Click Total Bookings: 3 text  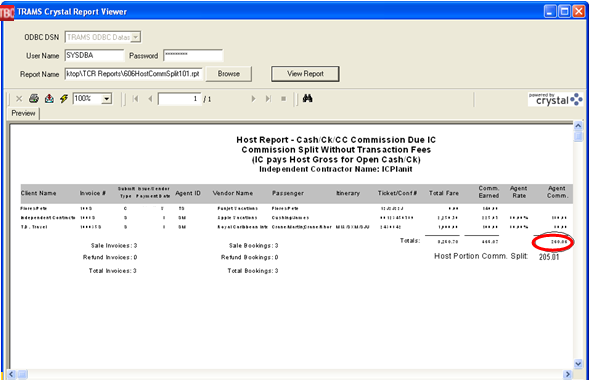pos(253,271)
